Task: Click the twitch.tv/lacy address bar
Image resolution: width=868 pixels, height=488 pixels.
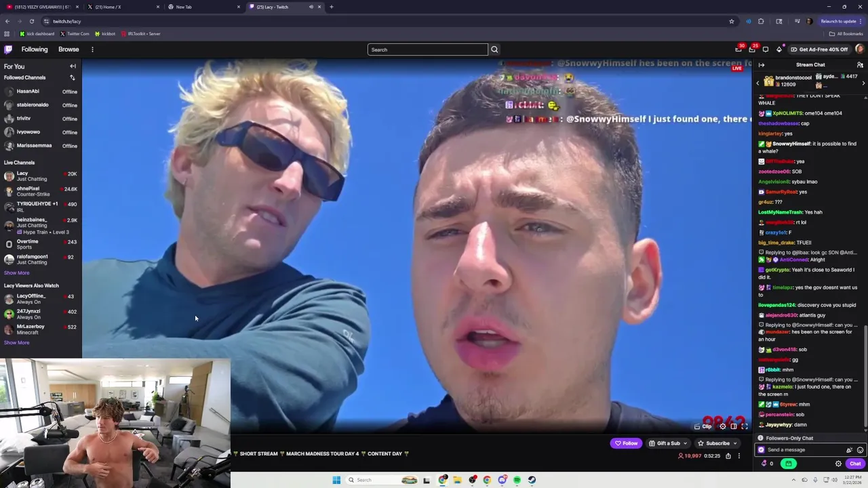Action: click(x=387, y=21)
